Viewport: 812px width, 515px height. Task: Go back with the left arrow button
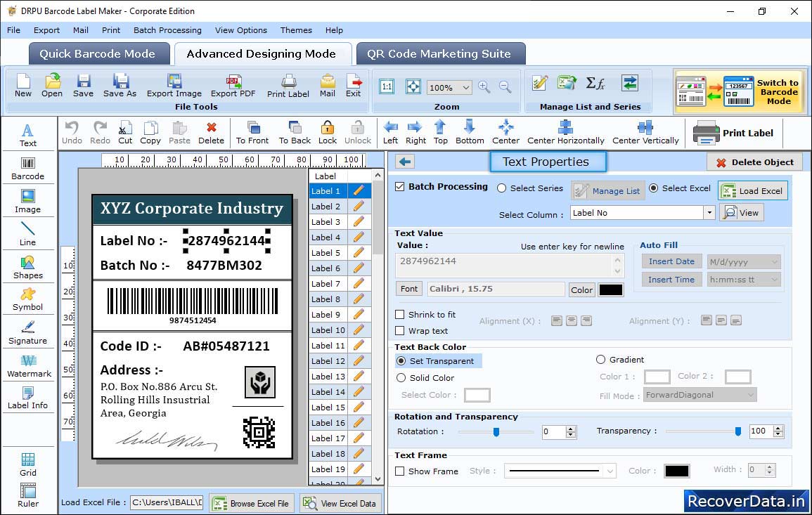pyautogui.click(x=405, y=162)
